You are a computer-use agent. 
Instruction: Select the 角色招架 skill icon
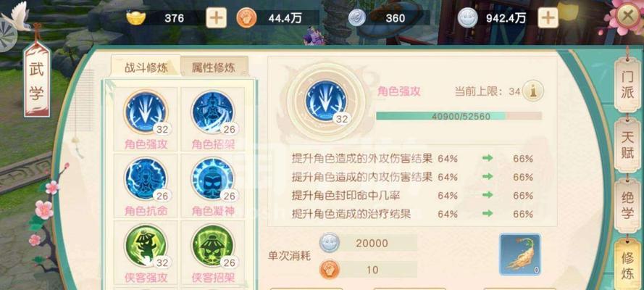[213, 112]
